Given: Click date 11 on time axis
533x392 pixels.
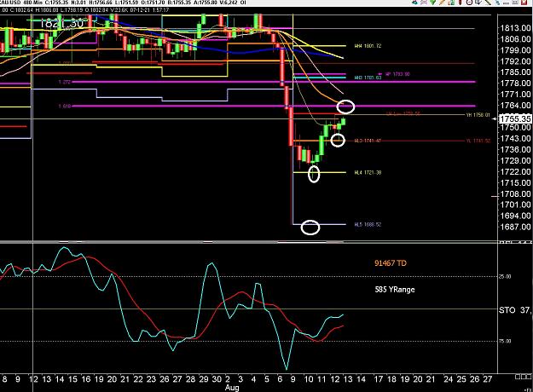Looking at the screenshot, I should pos(322,379).
